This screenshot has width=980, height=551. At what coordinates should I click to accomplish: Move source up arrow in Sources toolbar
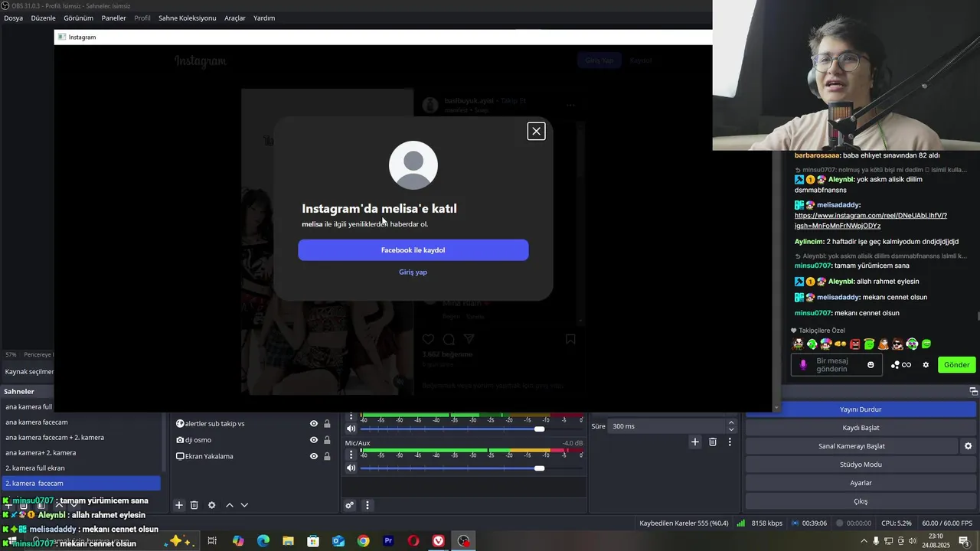(229, 505)
